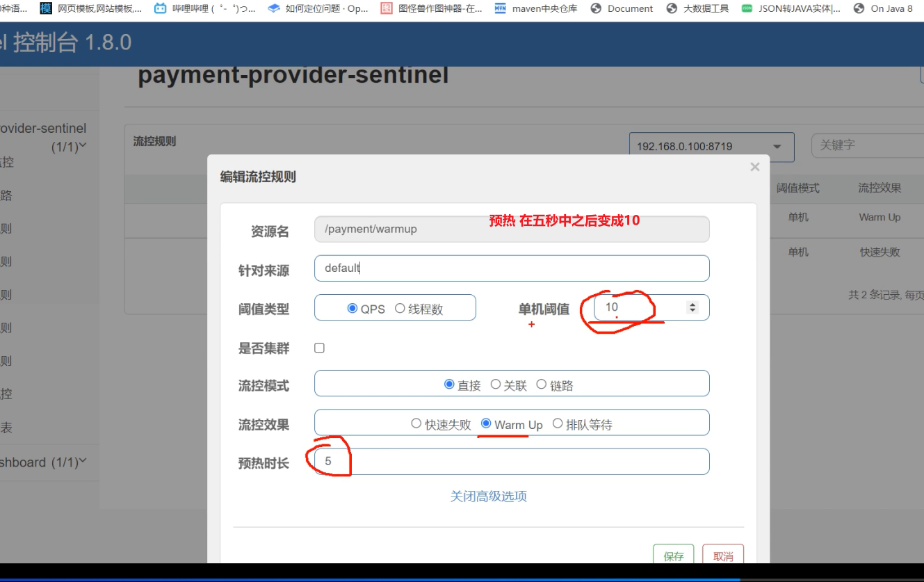924x582 pixels.
Task: Open the 图怪兽作图神器 bookmark icon
Action: click(x=387, y=8)
